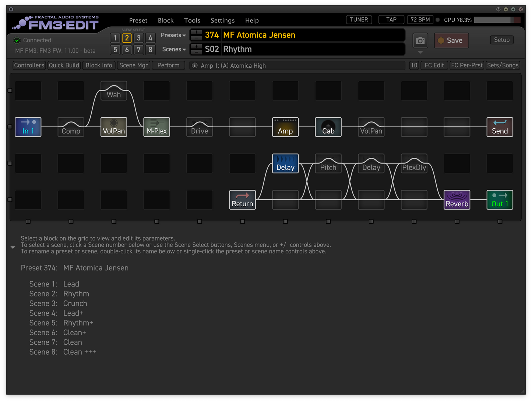This screenshot has height=402, width=532.
Task: Click the In 1 input block
Action: (x=28, y=127)
